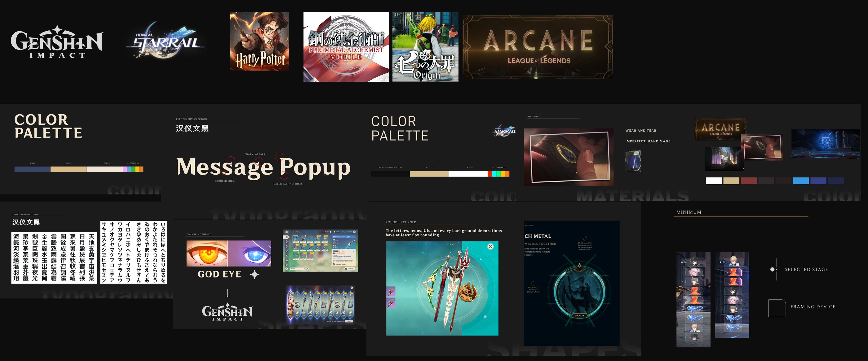Click the 'SELECTED STAGE' label

(806, 269)
